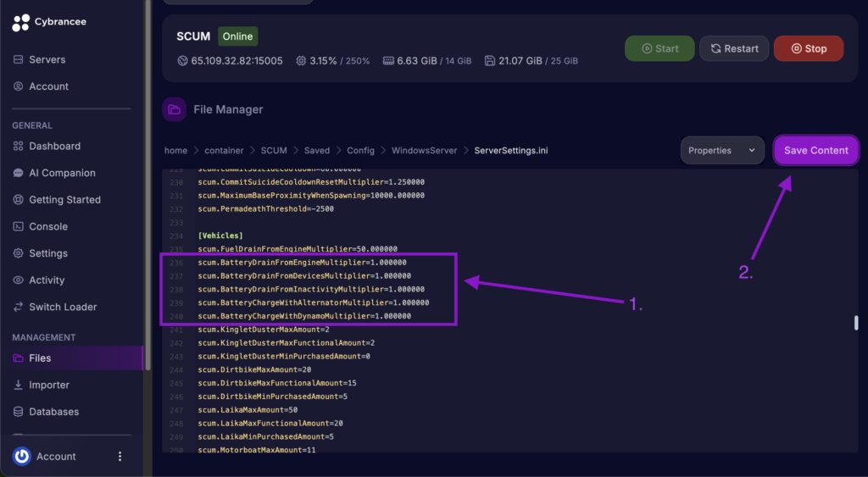Click the Cybrancee logo icon
This screenshot has width=868, height=477.
(x=21, y=22)
